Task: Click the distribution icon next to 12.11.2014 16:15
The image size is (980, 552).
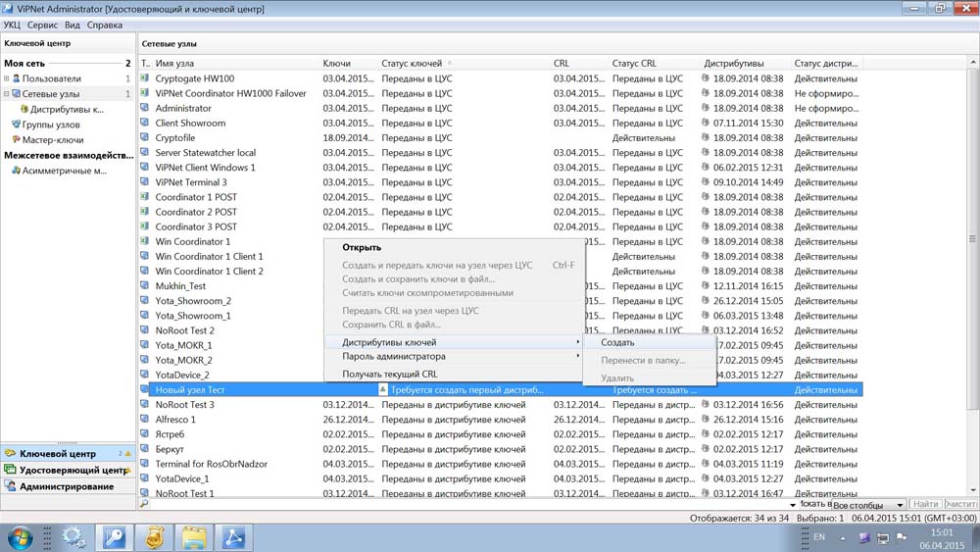Action: [706, 285]
